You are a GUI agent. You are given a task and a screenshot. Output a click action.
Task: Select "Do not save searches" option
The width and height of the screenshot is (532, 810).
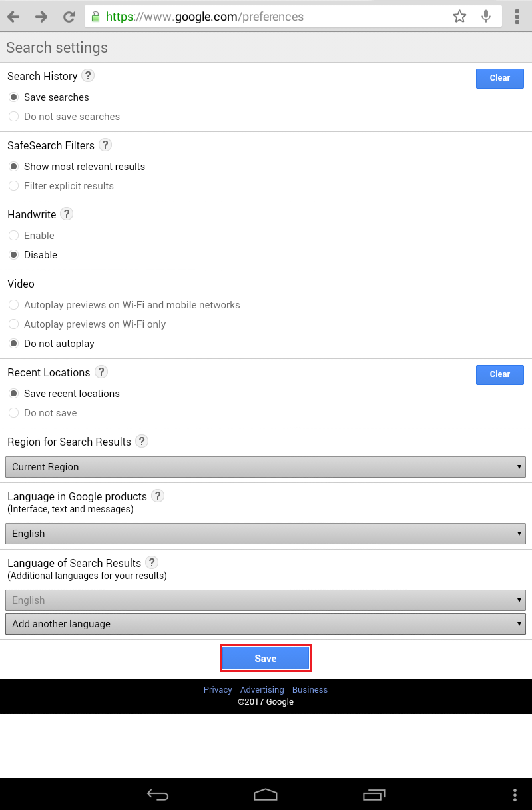[x=13, y=117]
